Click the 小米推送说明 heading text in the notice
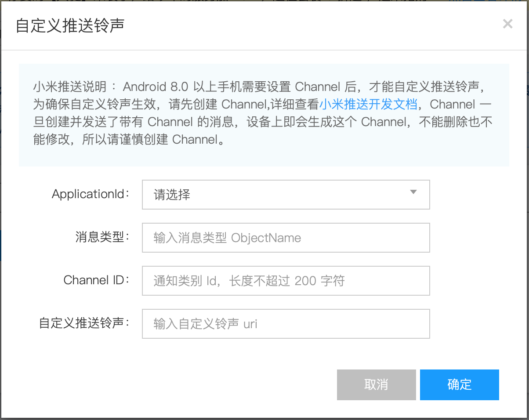 tap(70, 87)
